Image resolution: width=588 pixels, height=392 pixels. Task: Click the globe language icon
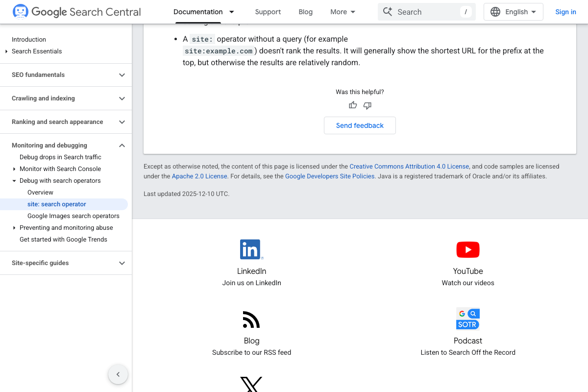point(495,12)
